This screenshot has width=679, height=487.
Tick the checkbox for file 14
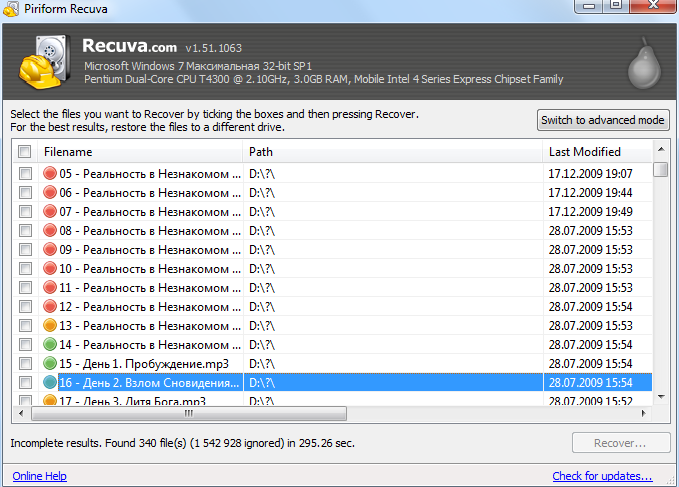coord(26,345)
